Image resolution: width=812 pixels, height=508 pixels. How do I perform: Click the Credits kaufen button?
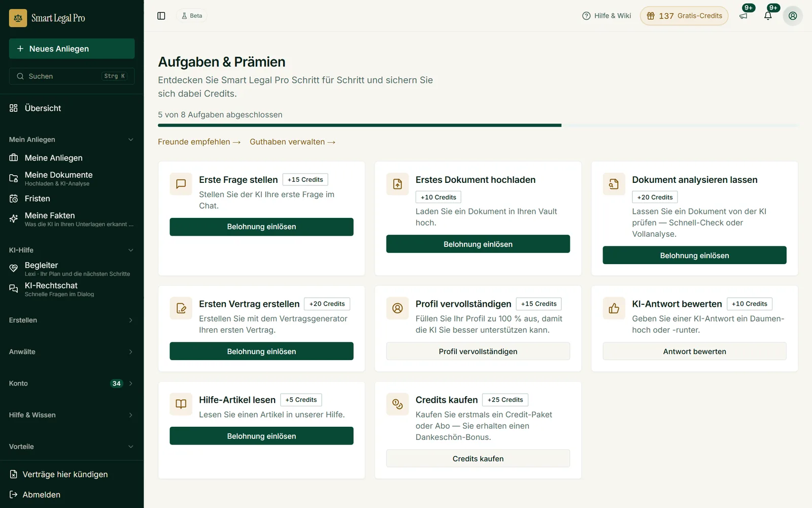(x=478, y=458)
